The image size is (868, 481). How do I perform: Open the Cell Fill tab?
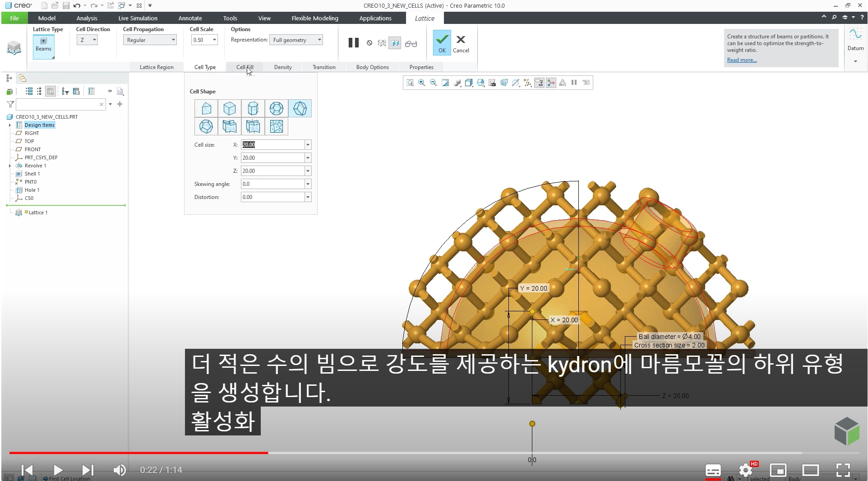245,67
